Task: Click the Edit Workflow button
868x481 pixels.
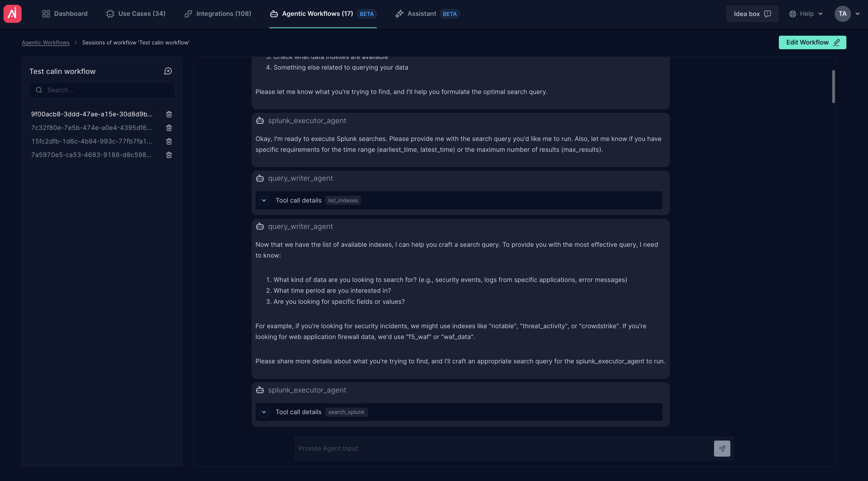Action: [x=812, y=42]
